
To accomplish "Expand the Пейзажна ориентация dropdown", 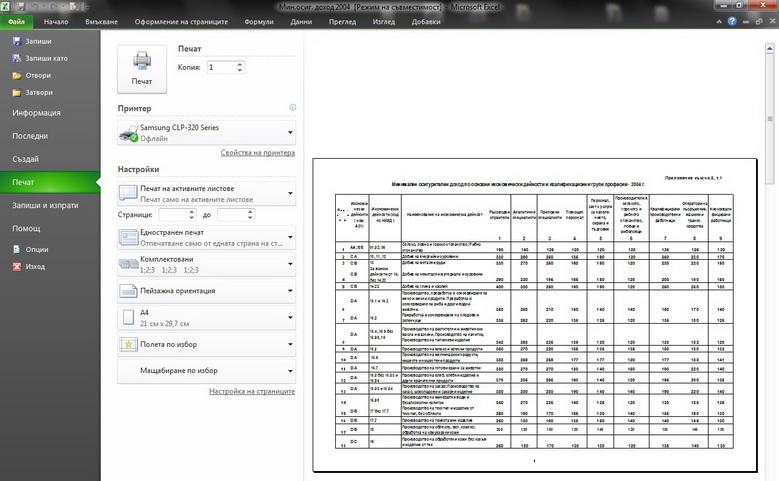I will (207, 291).
